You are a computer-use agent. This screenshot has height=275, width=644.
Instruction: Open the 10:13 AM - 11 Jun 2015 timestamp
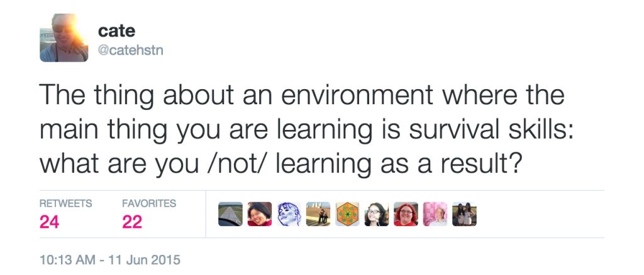(109, 259)
